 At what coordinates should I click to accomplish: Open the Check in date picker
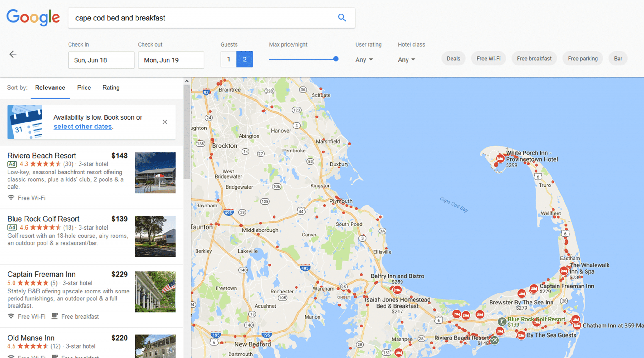(x=101, y=60)
